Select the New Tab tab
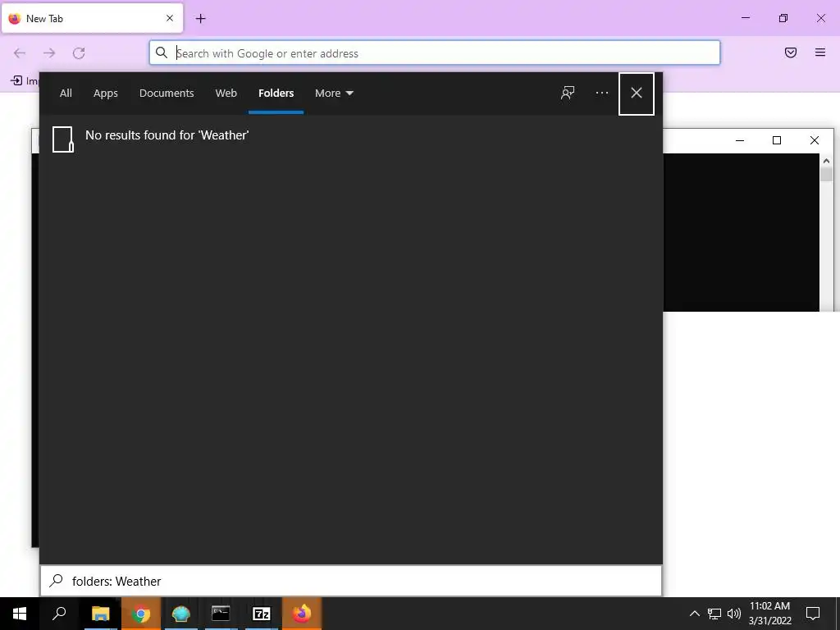840x630 pixels. (92, 18)
